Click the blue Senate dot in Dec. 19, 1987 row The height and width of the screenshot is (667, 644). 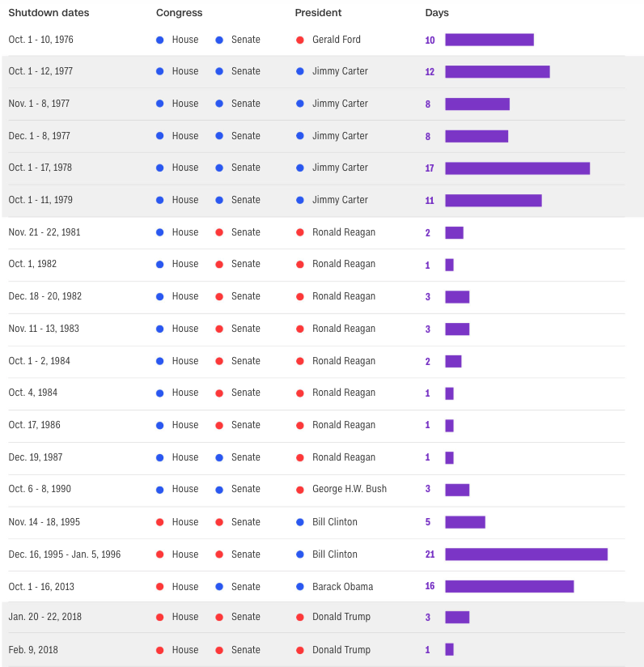[x=219, y=457]
